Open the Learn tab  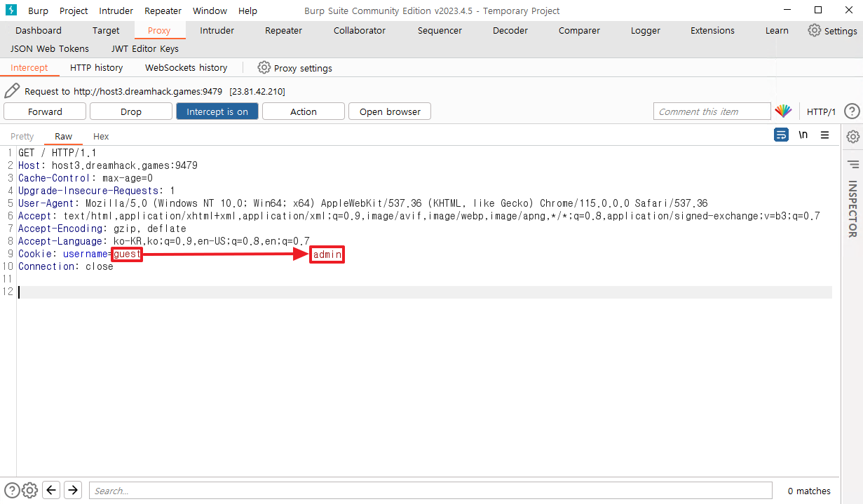777,31
